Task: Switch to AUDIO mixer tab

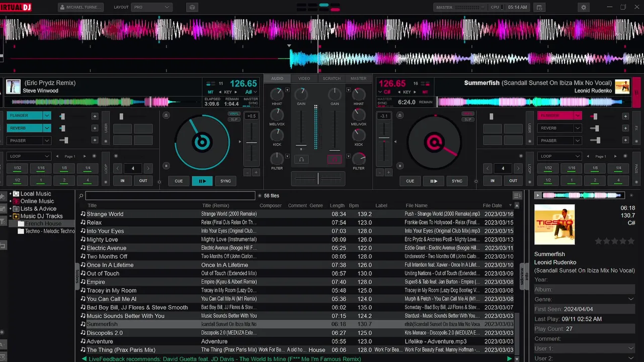Action: 277,78
